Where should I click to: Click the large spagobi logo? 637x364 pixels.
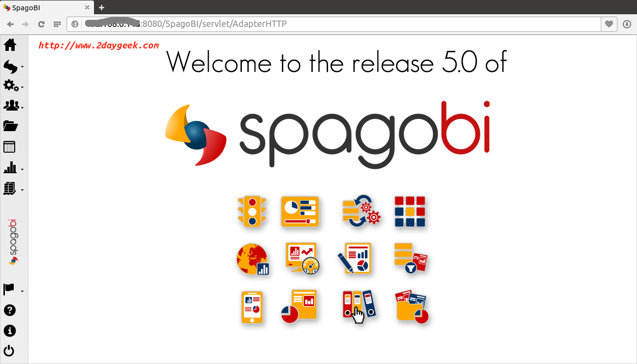[x=328, y=135]
